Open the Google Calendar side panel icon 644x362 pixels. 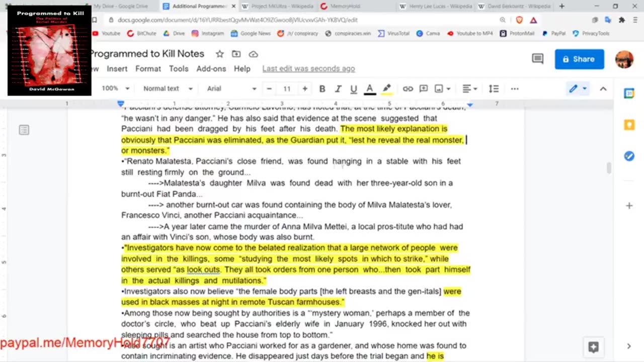click(629, 94)
